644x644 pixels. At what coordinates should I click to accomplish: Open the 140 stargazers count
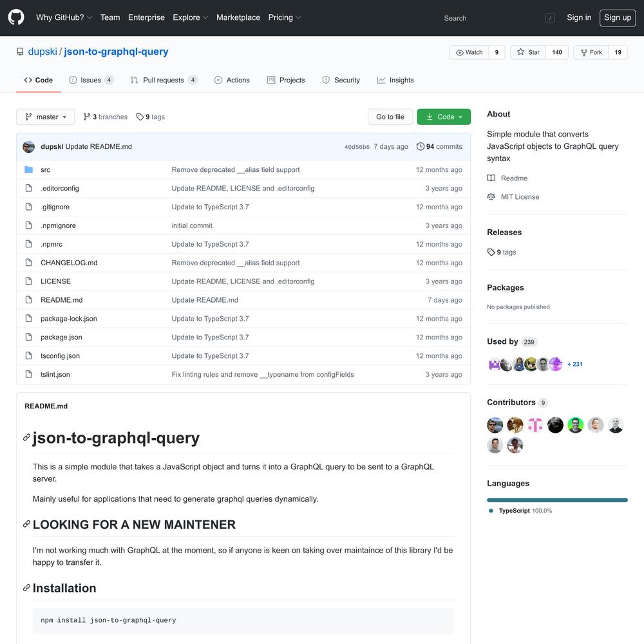click(x=557, y=52)
